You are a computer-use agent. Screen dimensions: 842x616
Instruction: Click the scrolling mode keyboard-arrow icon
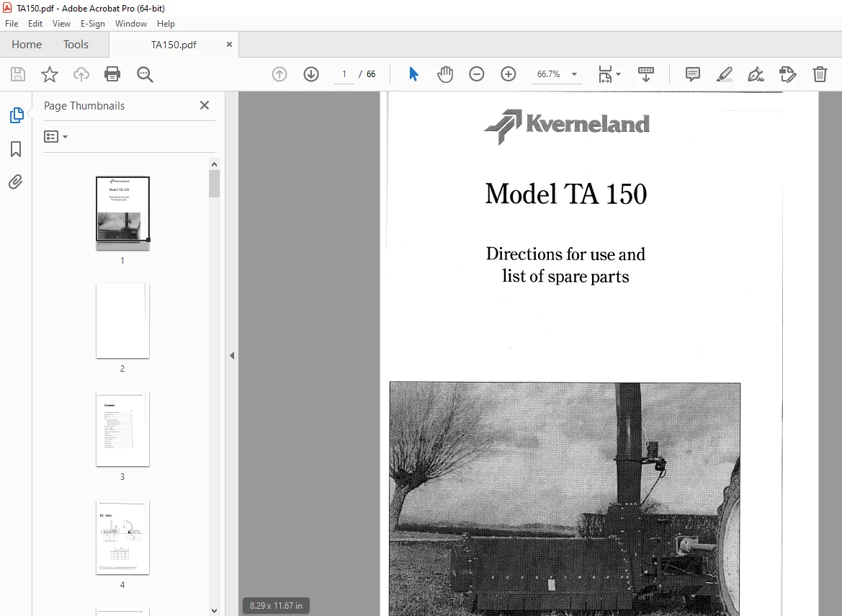645,74
